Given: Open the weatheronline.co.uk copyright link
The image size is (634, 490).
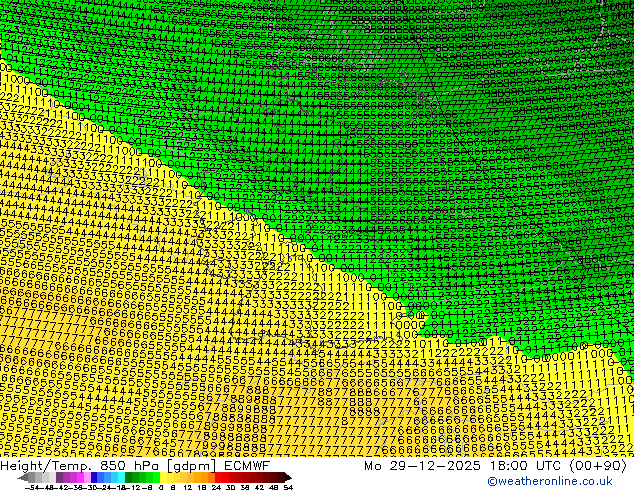Looking at the screenshot, I should click(x=550, y=481).
